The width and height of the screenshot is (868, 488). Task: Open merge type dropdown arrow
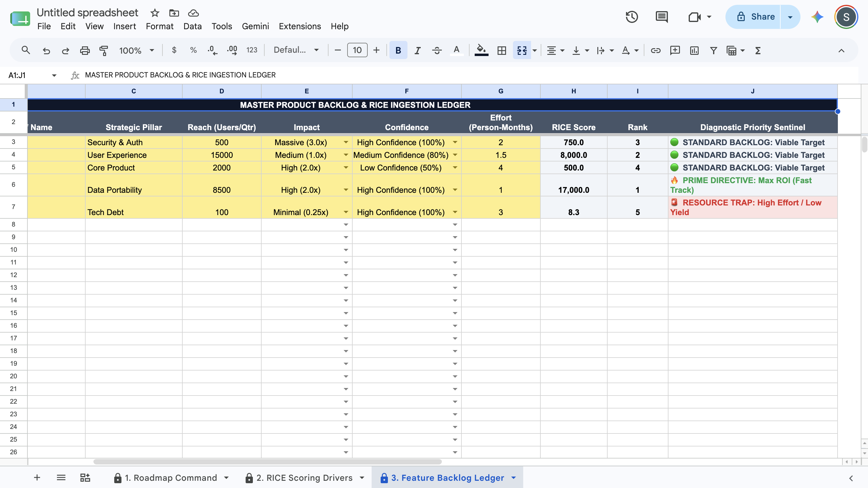click(535, 51)
